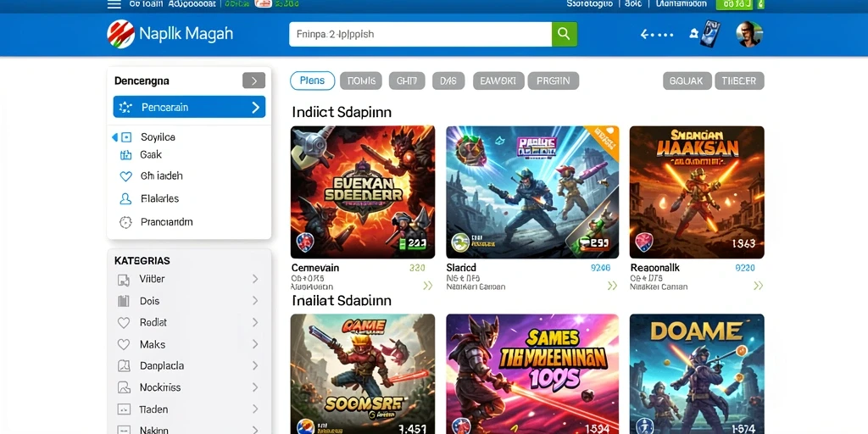Select the Plens filter tab
Viewport: 868px width, 434px height.
312,81
